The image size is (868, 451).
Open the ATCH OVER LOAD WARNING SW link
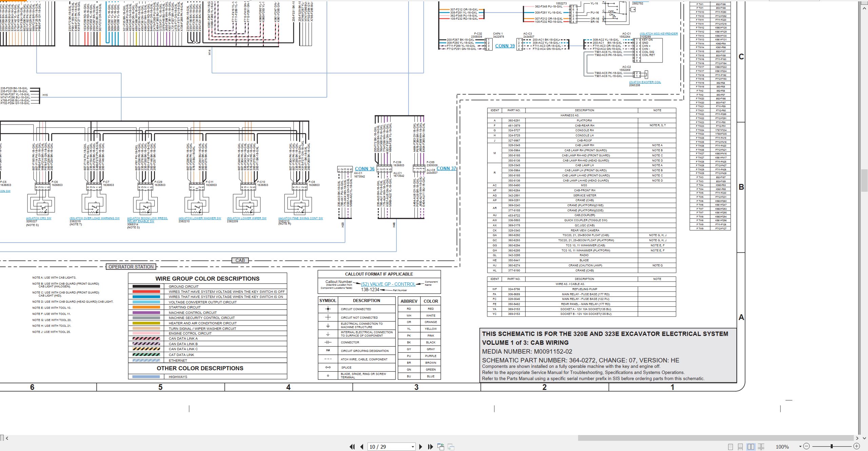click(95, 218)
